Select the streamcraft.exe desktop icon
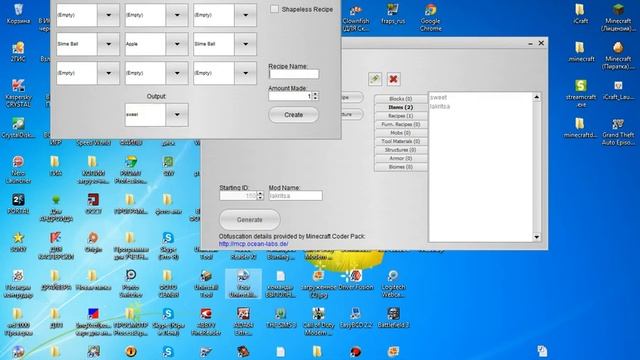Image resolution: width=640 pixels, height=360 pixels. point(580,93)
